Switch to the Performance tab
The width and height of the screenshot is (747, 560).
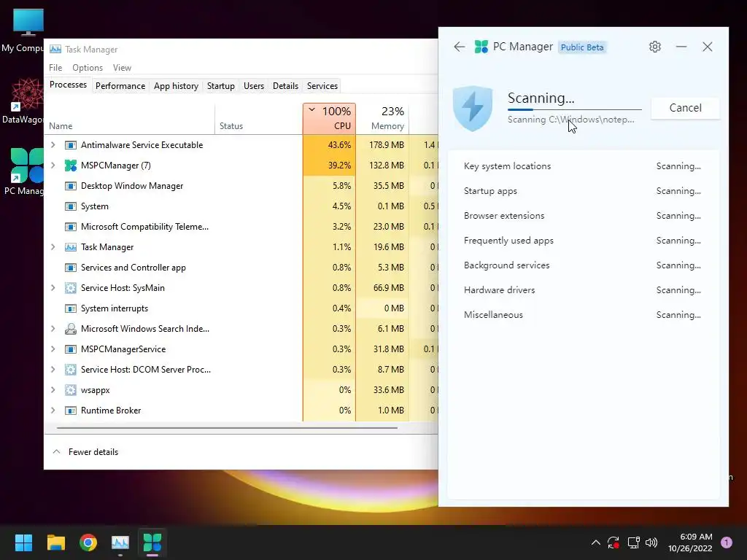pyautogui.click(x=120, y=86)
